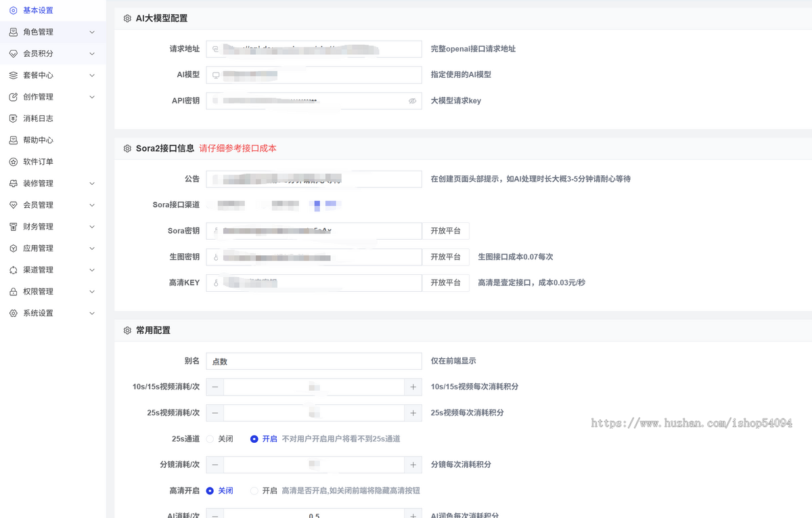
Task: Expand the 会员积分 menu chevron
Action: (x=92, y=53)
